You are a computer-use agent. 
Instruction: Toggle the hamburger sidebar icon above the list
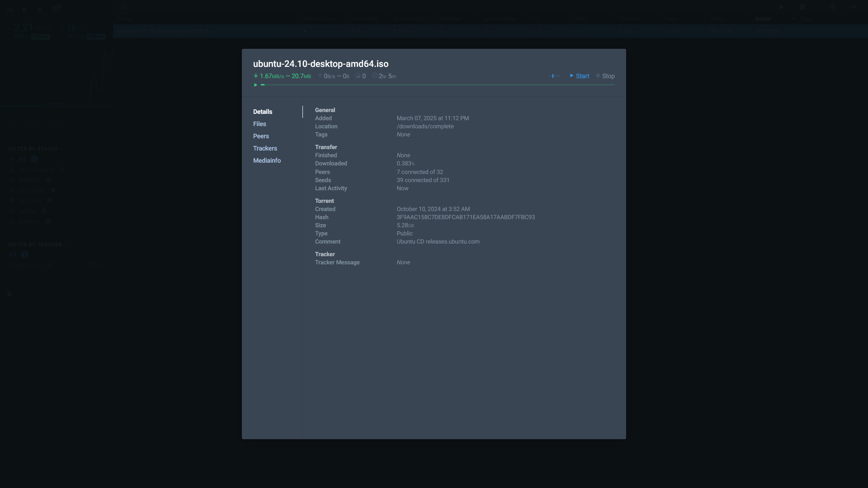tap(123, 7)
